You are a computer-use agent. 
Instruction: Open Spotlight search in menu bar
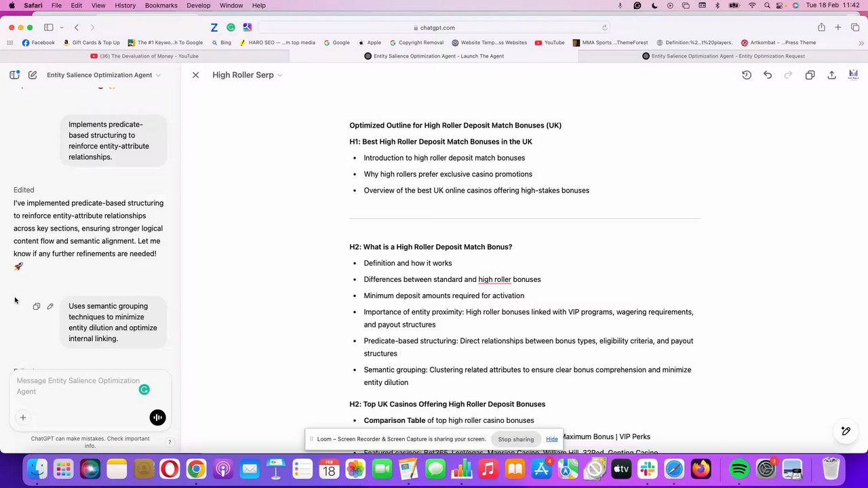[x=767, y=5]
